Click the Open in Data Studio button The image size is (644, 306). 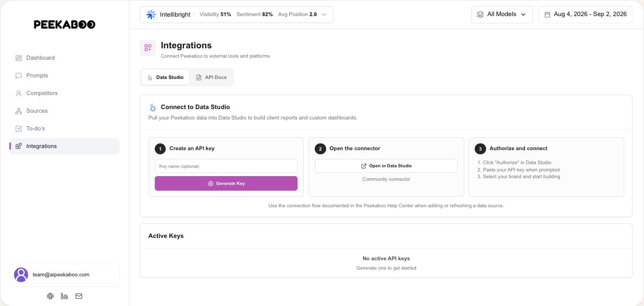[386, 166]
